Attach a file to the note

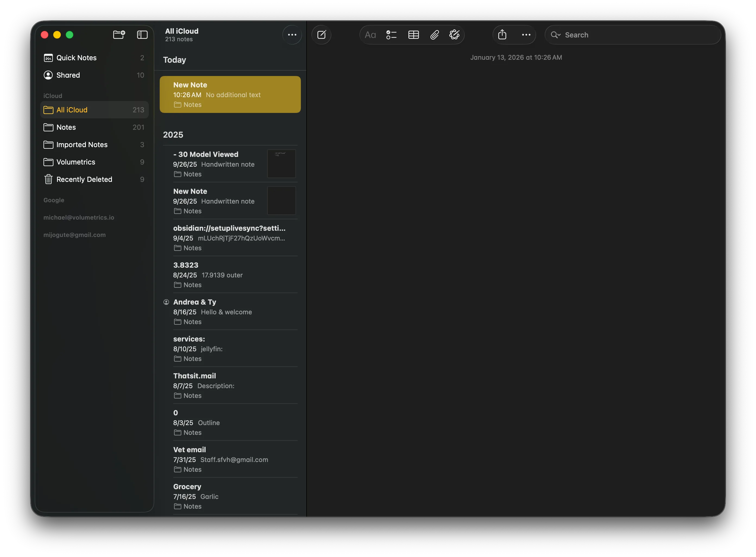434,34
